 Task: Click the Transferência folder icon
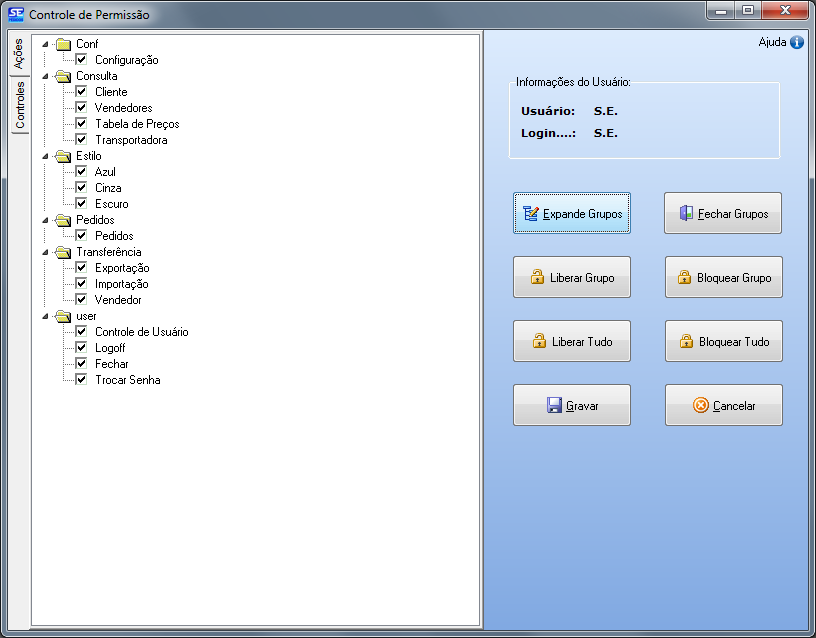[x=64, y=252]
